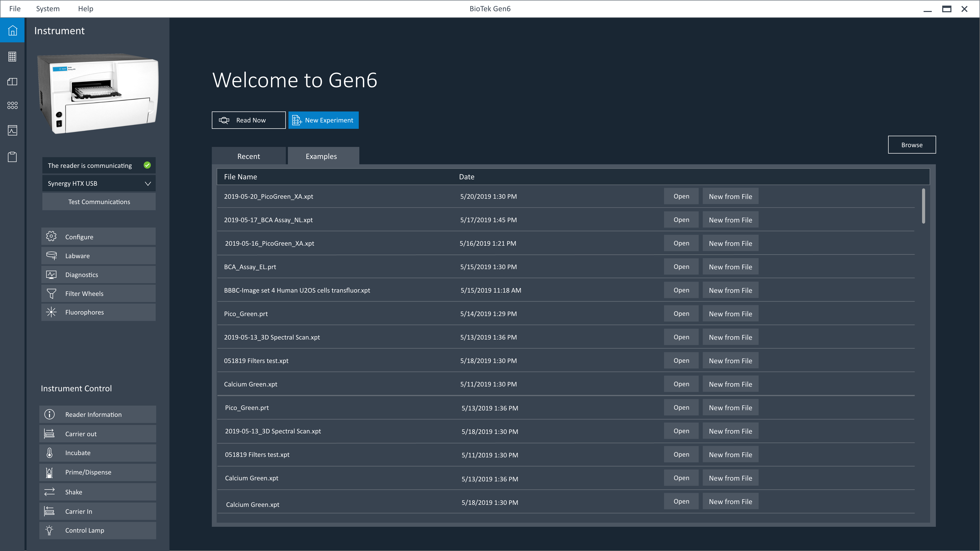New from File for 5/18/2019 Calcium Green.xpt

point(730,501)
